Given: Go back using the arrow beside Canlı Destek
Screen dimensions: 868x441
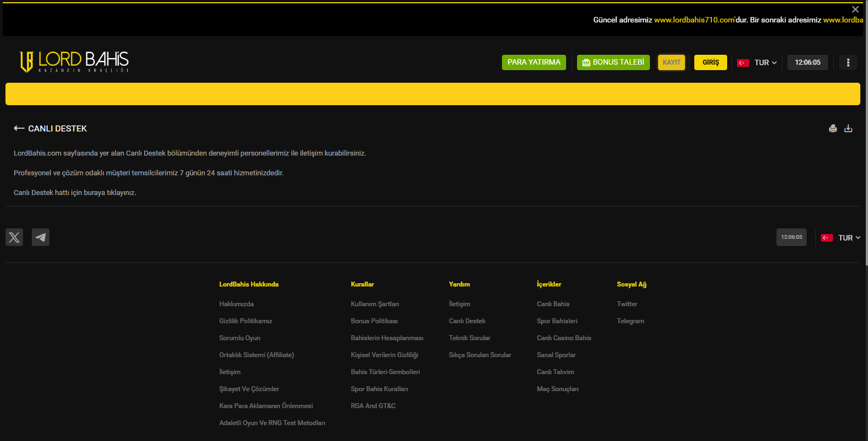Looking at the screenshot, I should pyautogui.click(x=19, y=128).
